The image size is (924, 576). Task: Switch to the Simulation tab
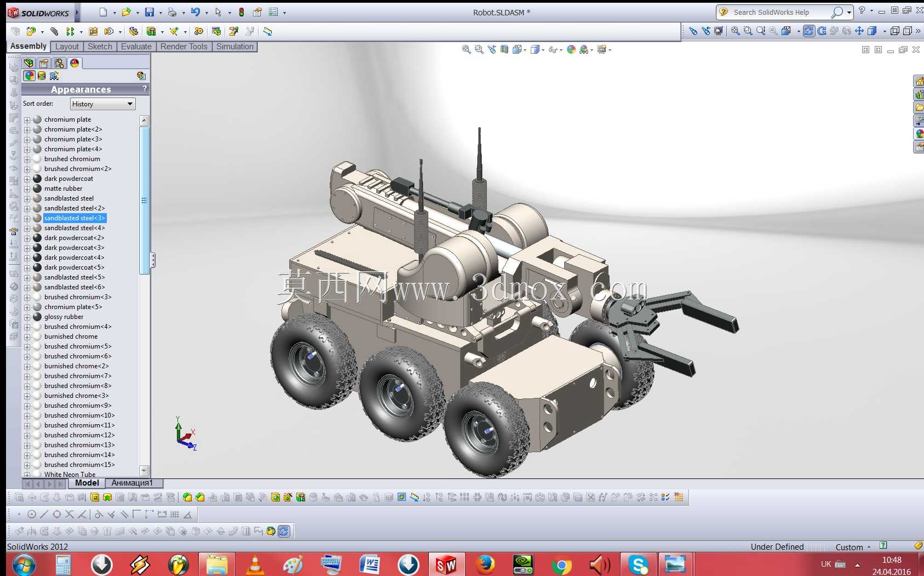click(235, 47)
